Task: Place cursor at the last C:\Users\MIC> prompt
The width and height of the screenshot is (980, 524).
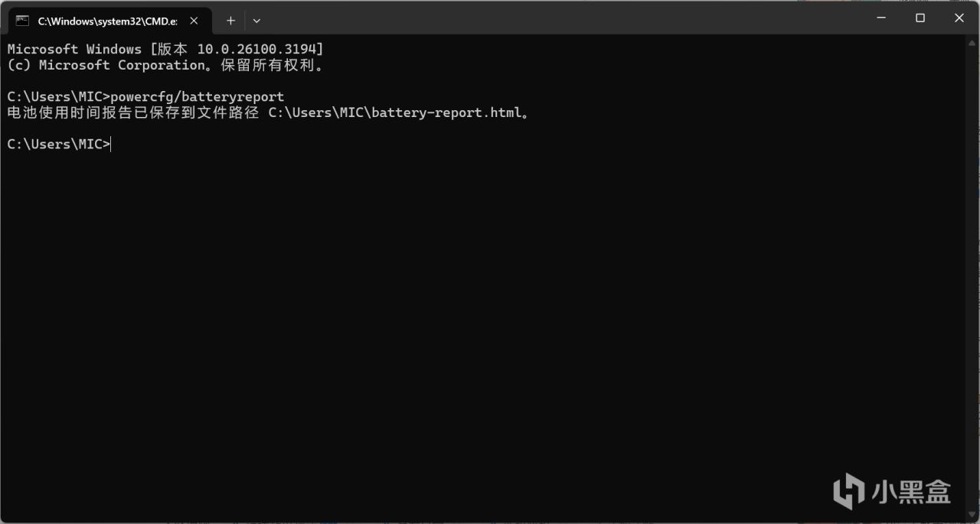Action: pyautogui.click(x=111, y=145)
